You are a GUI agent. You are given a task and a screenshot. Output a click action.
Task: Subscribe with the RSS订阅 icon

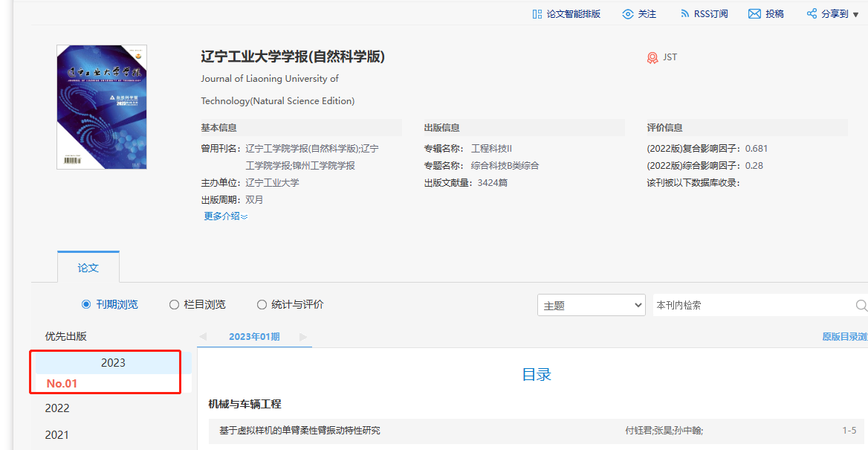pos(685,14)
